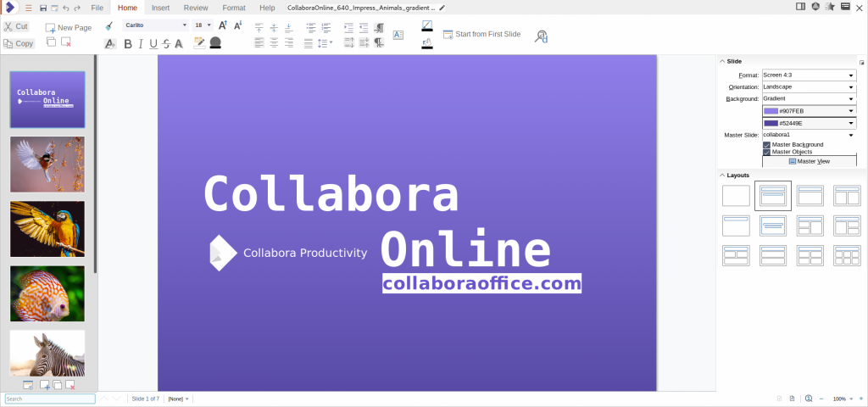Collapse the Layouts panel section
The width and height of the screenshot is (868, 407).
(722, 176)
